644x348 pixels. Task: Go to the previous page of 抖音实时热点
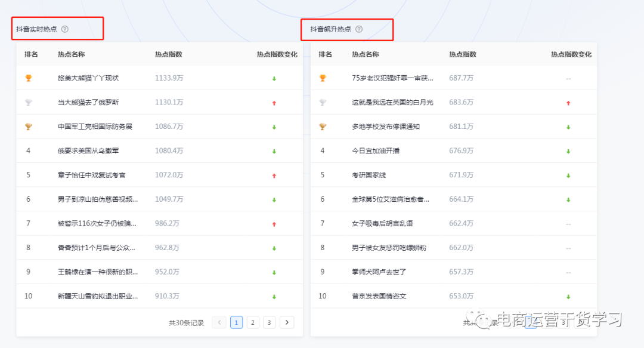219,322
